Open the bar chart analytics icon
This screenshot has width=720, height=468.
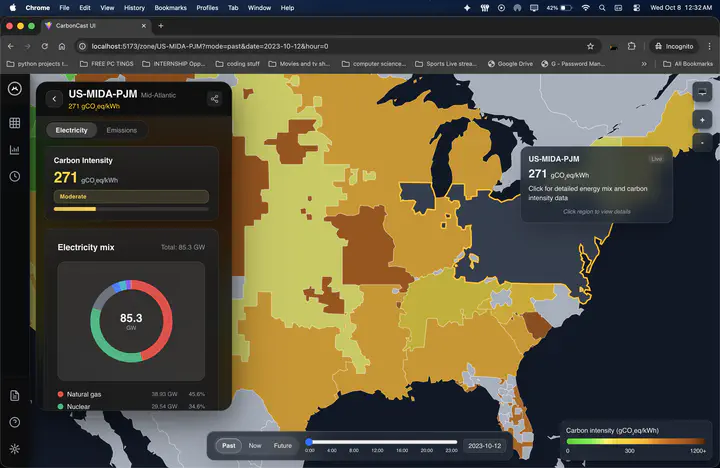coord(14,150)
